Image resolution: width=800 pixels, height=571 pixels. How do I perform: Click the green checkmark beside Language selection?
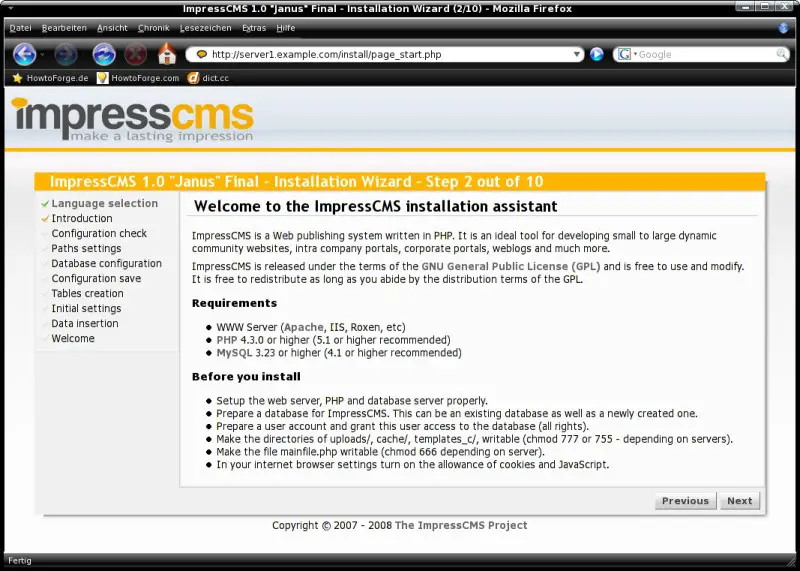pyautogui.click(x=45, y=204)
